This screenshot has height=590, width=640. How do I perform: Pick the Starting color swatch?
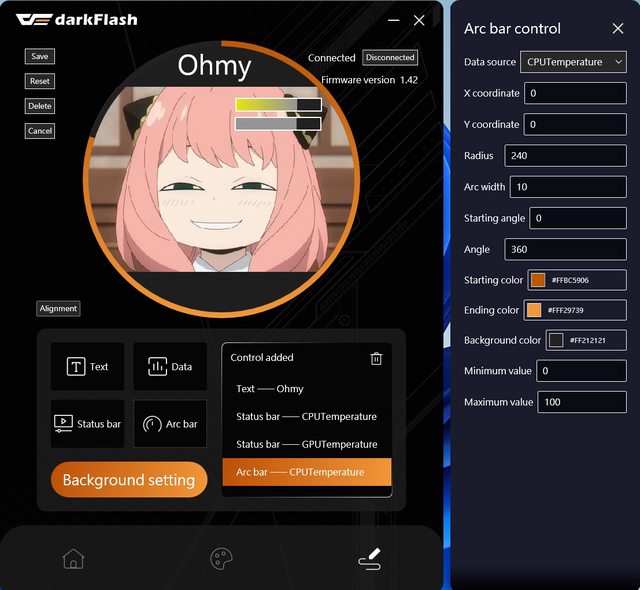point(538,280)
